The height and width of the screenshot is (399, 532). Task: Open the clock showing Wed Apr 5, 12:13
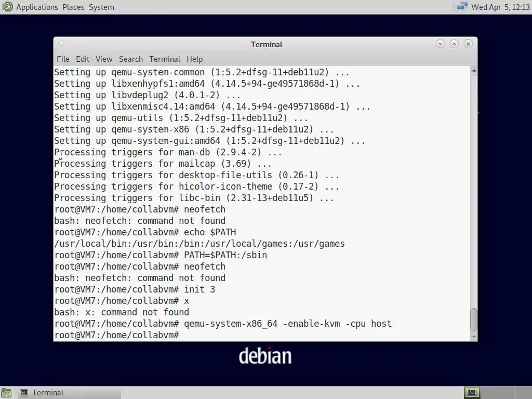500,7
